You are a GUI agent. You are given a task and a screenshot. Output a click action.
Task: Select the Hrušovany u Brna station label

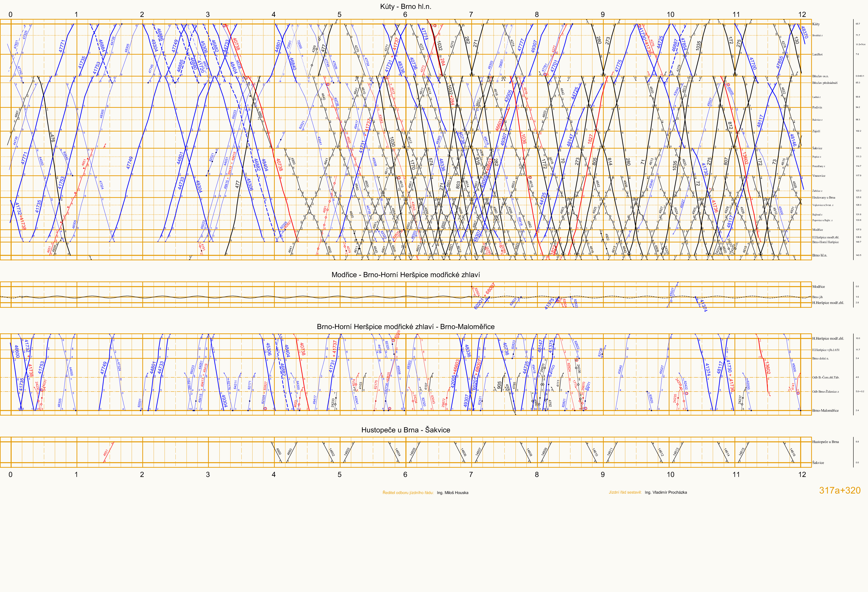point(824,198)
